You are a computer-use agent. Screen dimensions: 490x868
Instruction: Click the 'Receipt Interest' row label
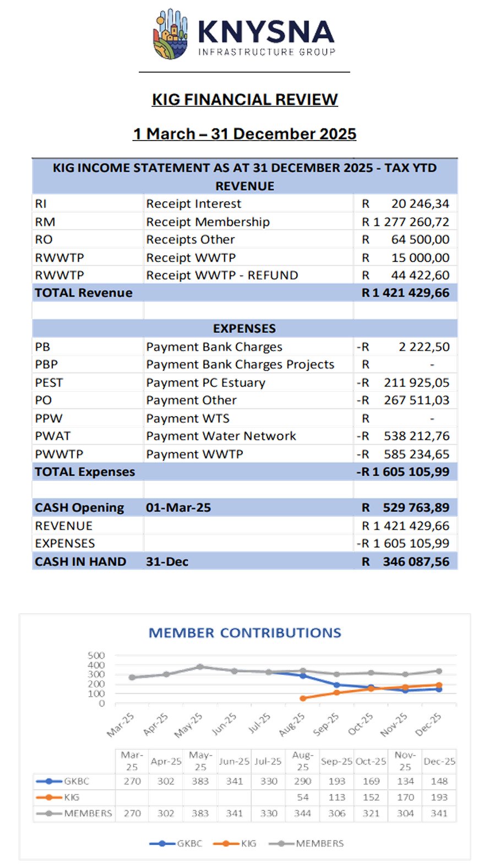tap(194, 204)
